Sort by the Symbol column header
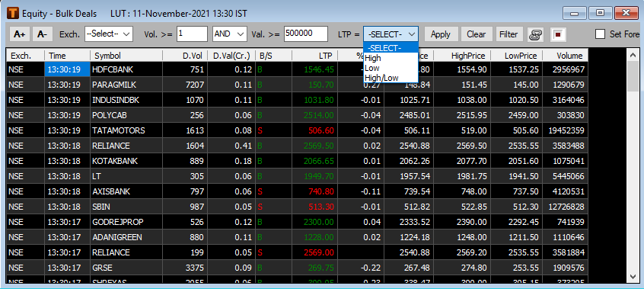Image resolution: width=644 pixels, height=289 pixels. click(x=126, y=56)
